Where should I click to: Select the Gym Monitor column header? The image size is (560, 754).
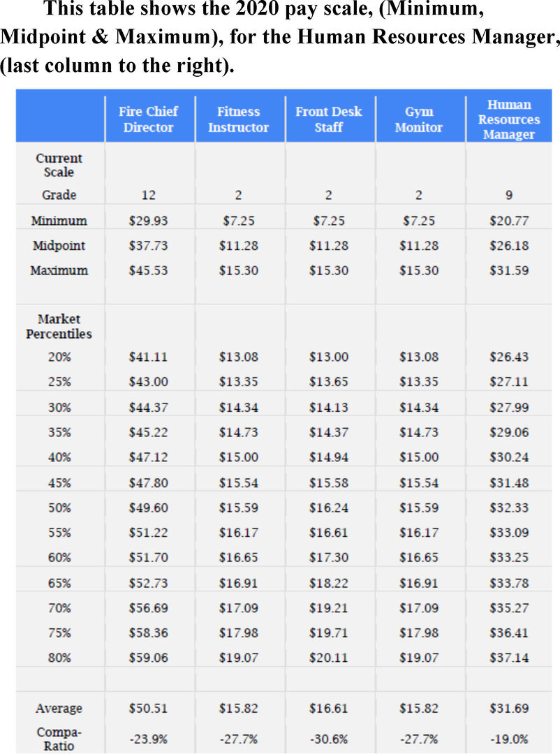tap(418, 119)
